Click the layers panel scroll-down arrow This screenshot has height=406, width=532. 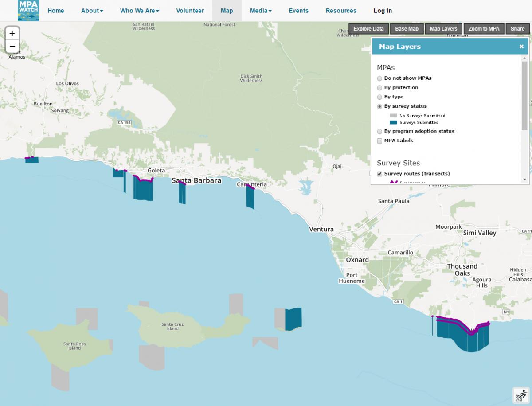click(x=524, y=180)
